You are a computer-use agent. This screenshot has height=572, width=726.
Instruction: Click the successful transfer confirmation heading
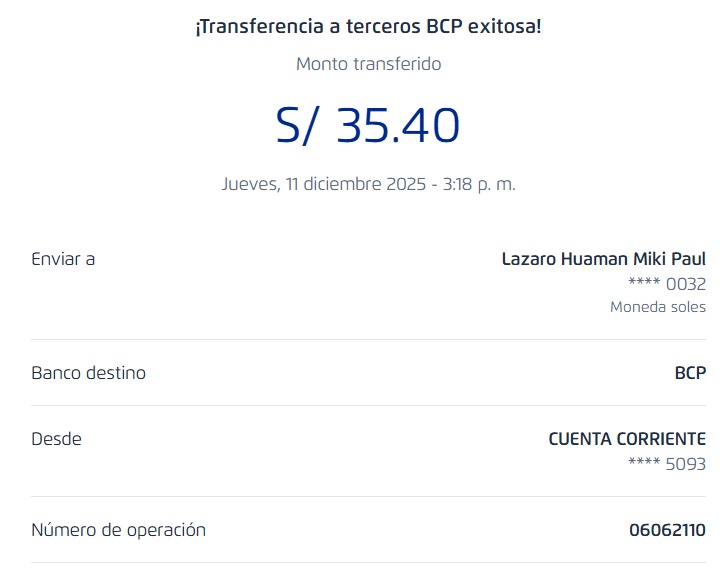pyautogui.click(x=368, y=26)
